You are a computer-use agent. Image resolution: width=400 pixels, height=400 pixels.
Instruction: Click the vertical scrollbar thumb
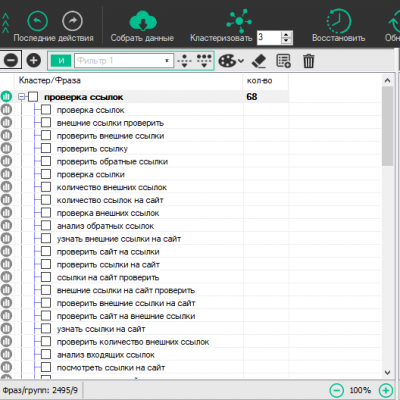coord(387,126)
